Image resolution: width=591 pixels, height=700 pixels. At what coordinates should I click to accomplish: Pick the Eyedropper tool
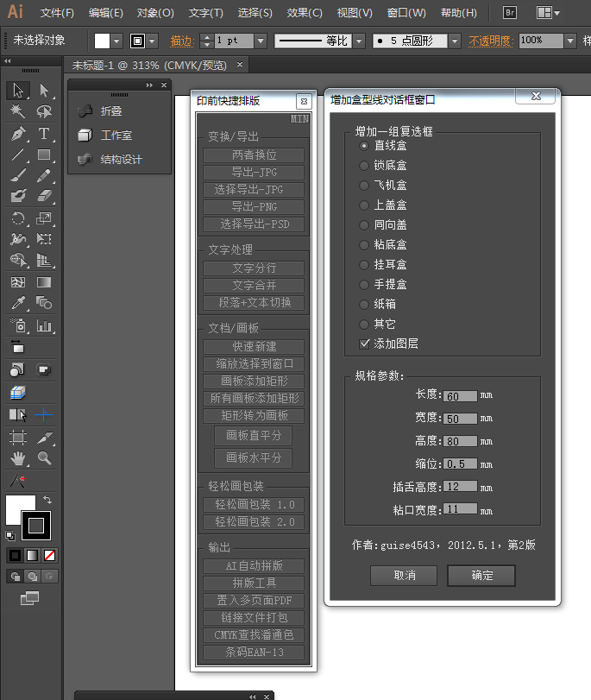(18, 303)
